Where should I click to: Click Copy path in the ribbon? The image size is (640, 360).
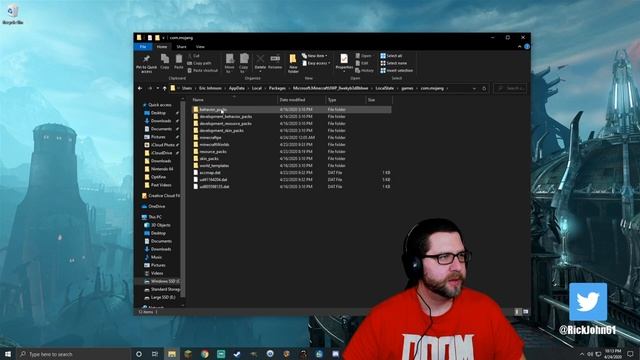click(200, 63)
